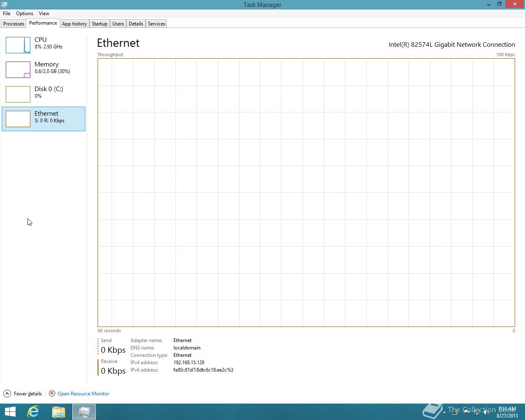Collapse view with the Fewer details chevron
The image size is (525, 420).
pos(7,394)
